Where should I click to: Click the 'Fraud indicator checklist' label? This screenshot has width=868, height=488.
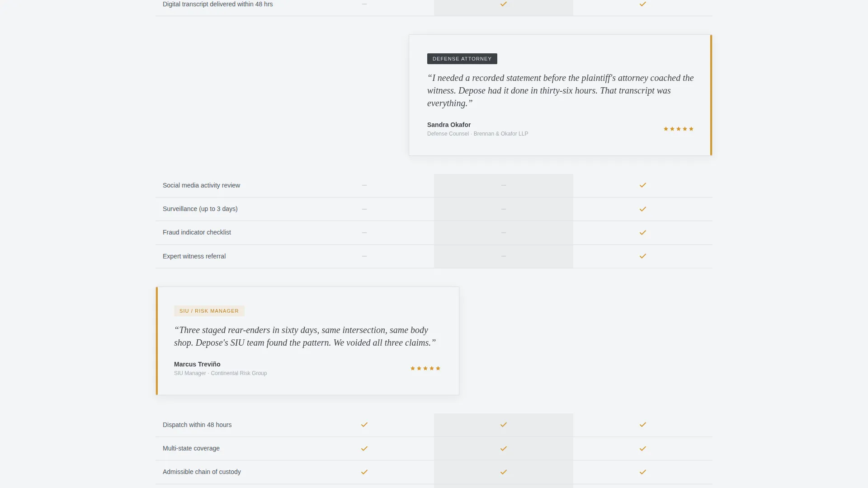click(x=197, y=232)
